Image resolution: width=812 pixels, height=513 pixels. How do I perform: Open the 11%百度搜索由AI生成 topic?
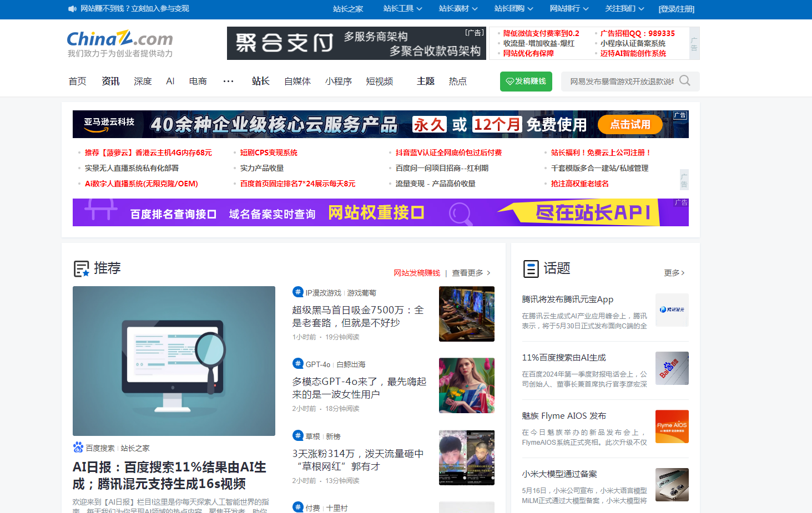tap(564, 358)
